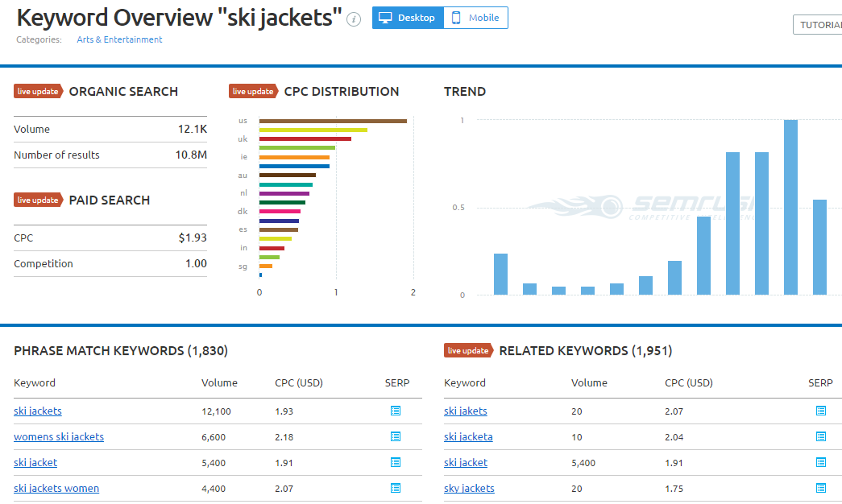
Task: Open the SERP icon for "ski jackets"
Action: click(395, 411)
